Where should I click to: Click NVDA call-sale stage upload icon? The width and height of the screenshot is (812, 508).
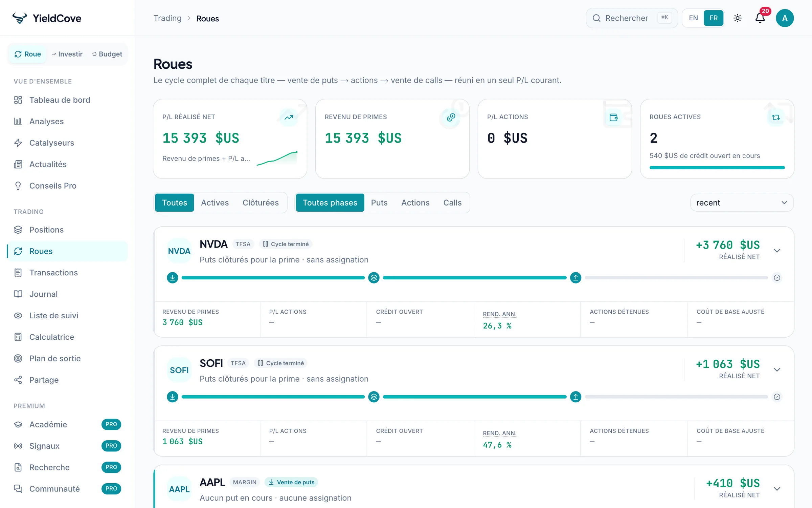576,278
